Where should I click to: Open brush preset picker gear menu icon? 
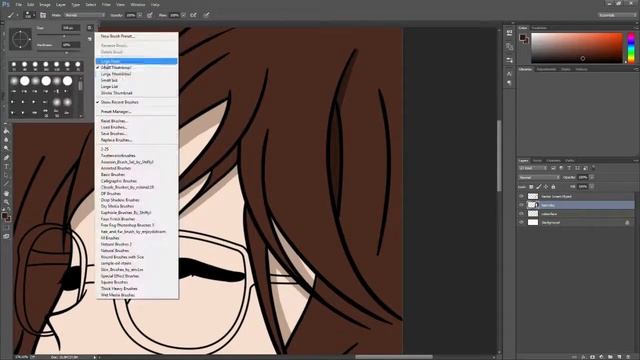90,28
